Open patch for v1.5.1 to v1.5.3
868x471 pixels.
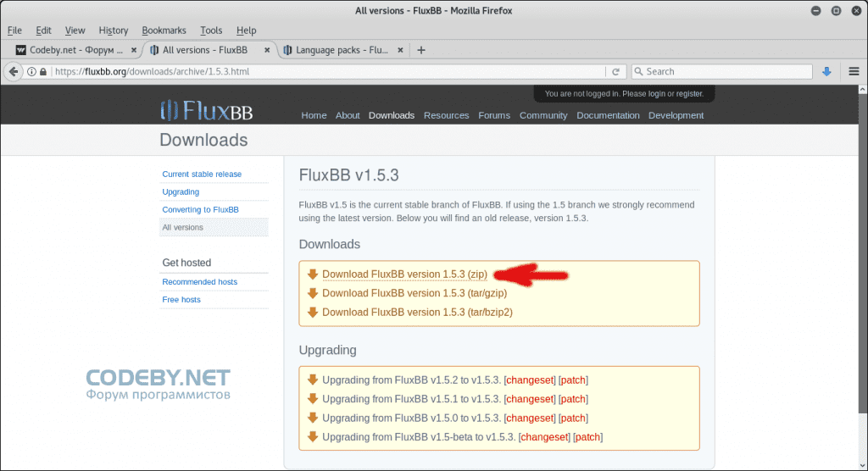pyautogui.click(x=573, y=398)
